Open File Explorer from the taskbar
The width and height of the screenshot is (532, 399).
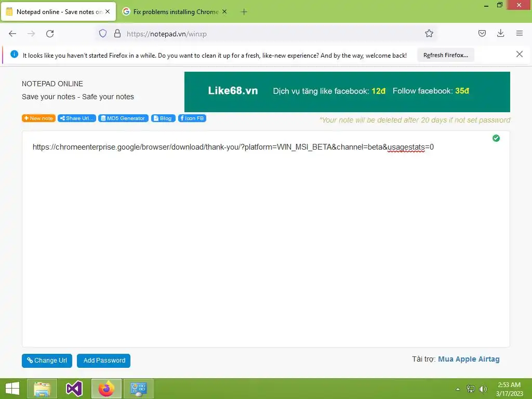42,389
